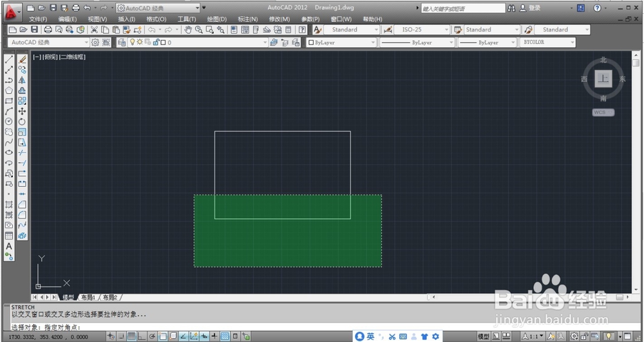
Task: Activate the Pan hand tool
Action: (x=188, y=30)
